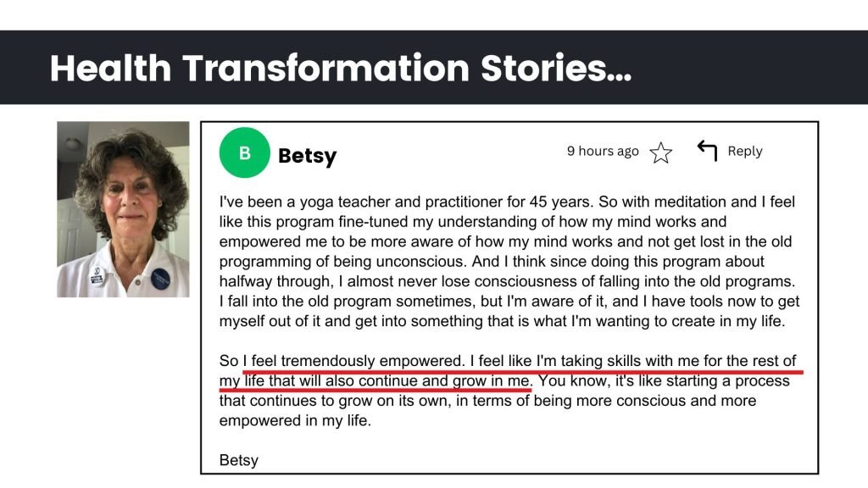Open the bold Betsy username

point(307,156)
